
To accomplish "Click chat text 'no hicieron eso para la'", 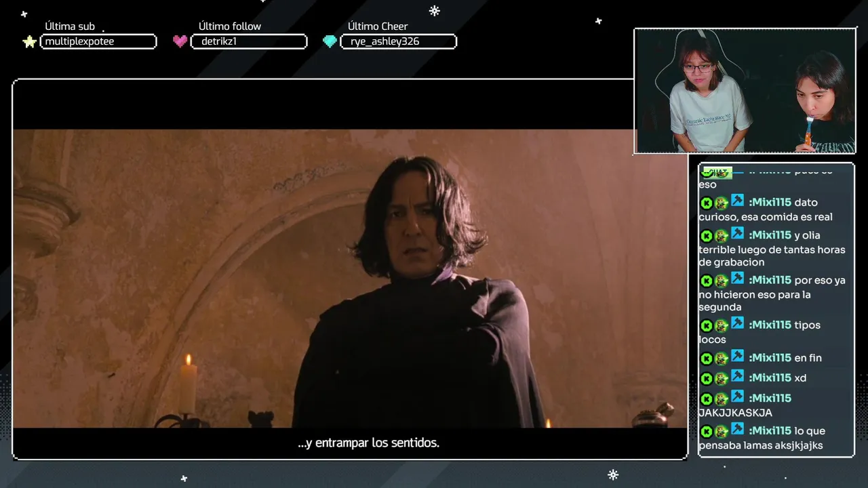I will pos(755,295).
